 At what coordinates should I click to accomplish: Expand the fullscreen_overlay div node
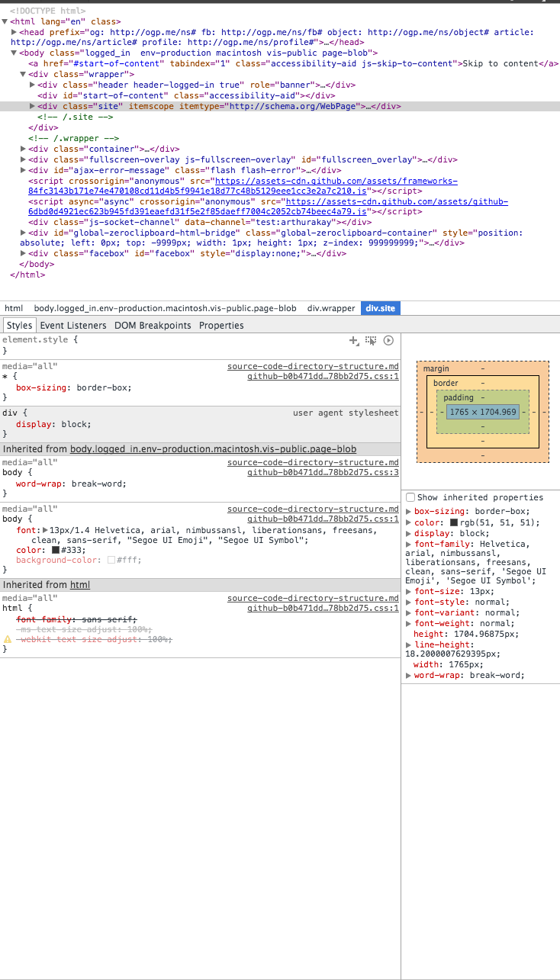(23, 160)
